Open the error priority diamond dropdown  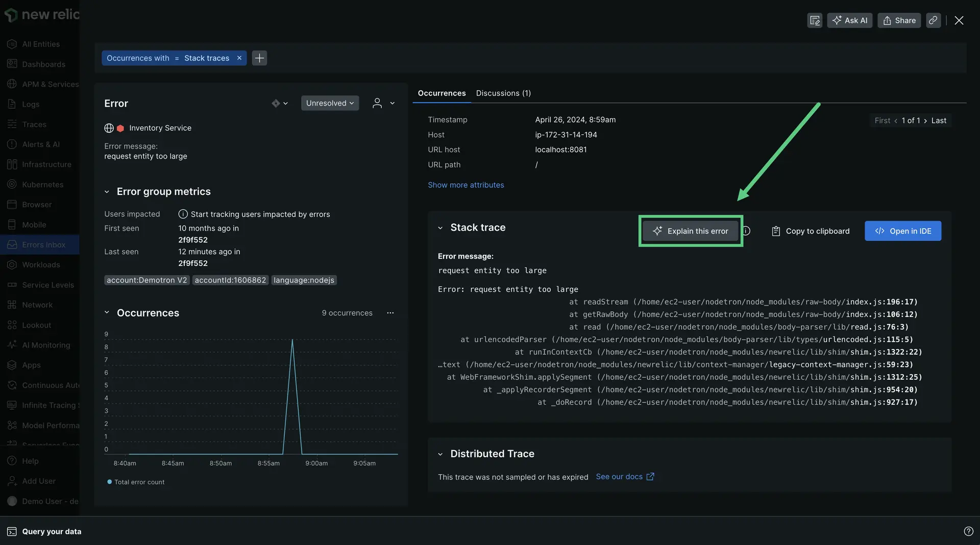(x=279, y=103)
